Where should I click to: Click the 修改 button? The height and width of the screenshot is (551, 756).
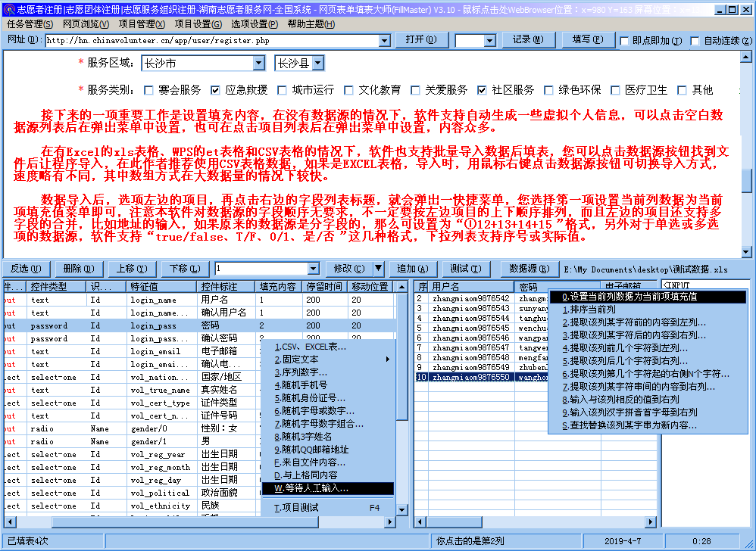(x=349, y=269)
